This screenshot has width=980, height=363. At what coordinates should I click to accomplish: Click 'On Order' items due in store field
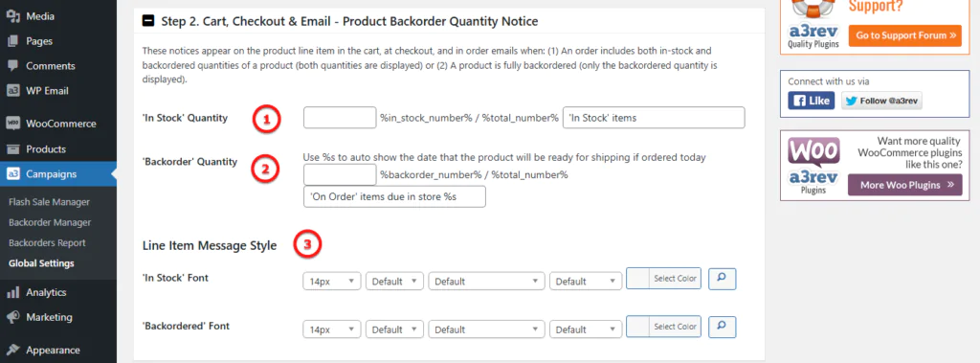coord(394,196)
